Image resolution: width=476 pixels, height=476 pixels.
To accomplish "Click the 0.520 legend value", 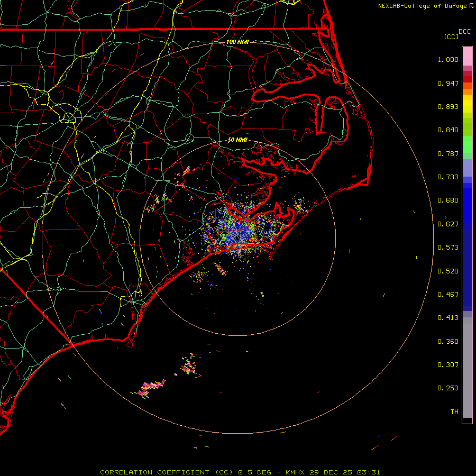I will point(448,271).
